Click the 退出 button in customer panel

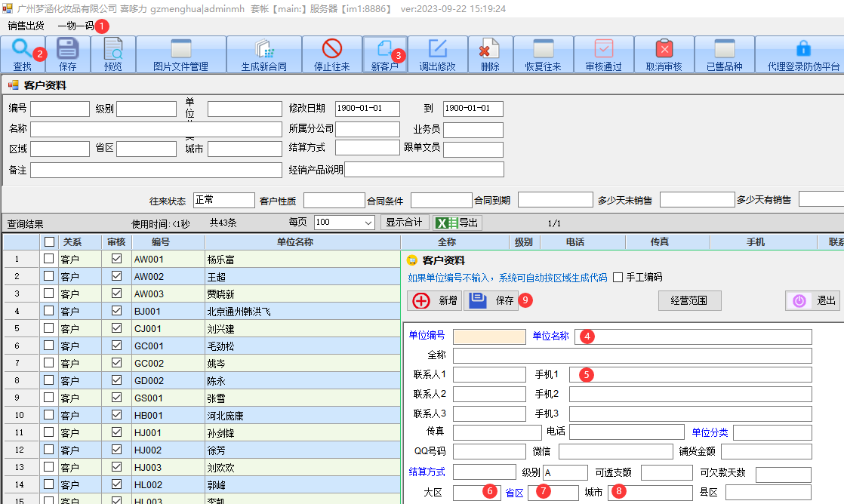tap(813, 300)
